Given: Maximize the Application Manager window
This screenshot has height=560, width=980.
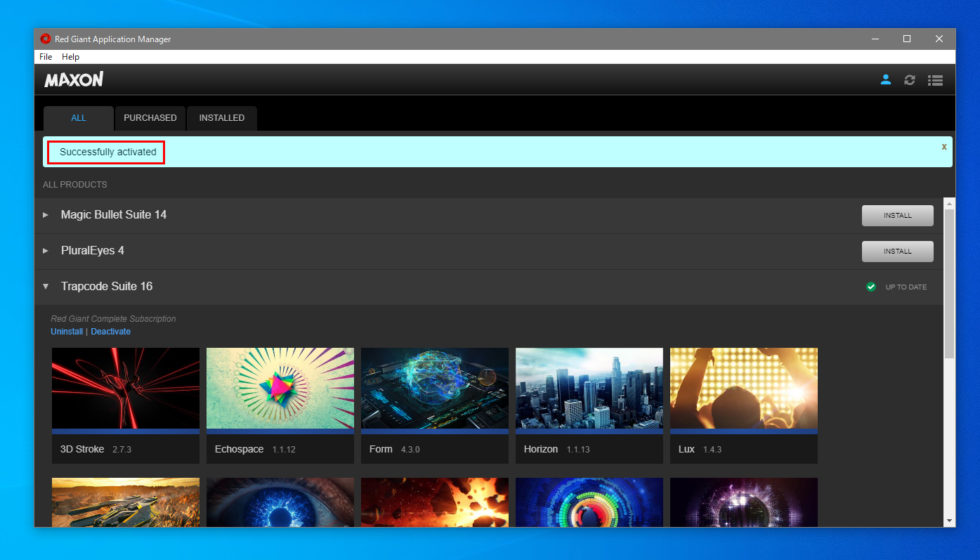Looking at the screenshot, I should 907,39.
